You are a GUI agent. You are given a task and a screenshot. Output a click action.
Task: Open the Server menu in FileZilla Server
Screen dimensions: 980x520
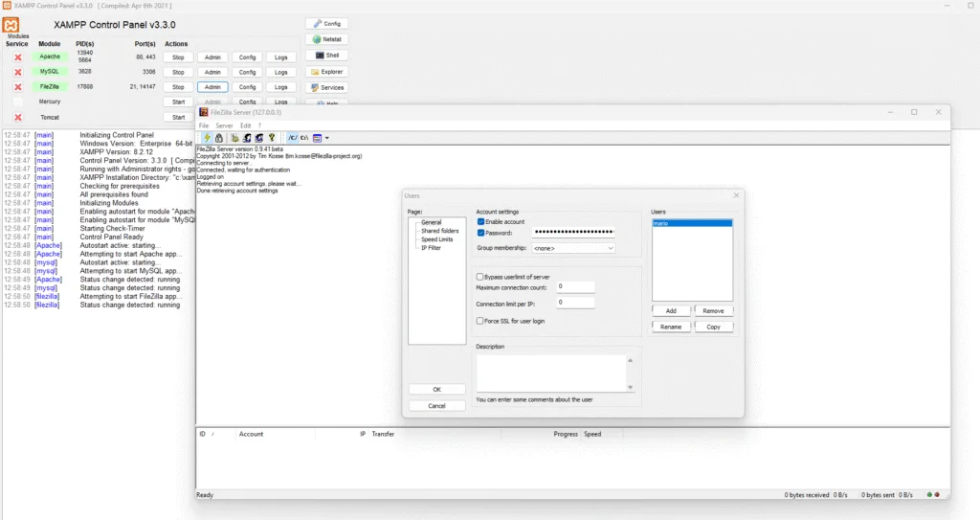224,125
